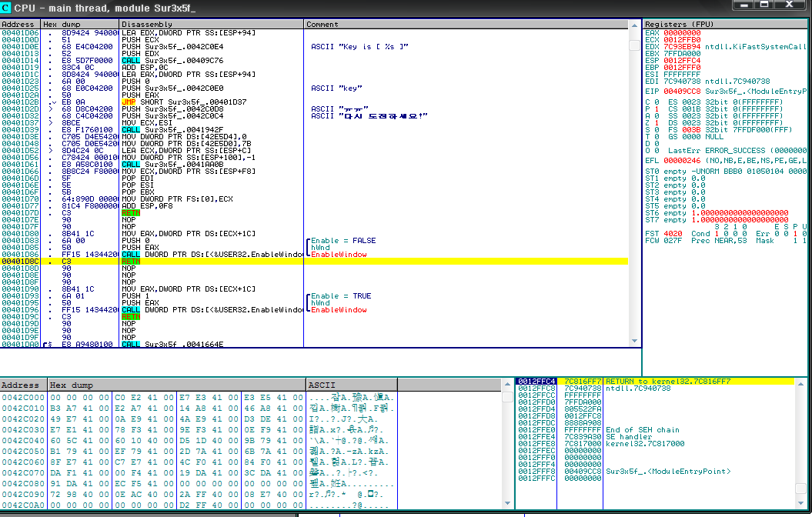This screenshot has height=517, width=812.
Task: Click the memory dump pane scroll-up arrow
Action: pos(507,385)
